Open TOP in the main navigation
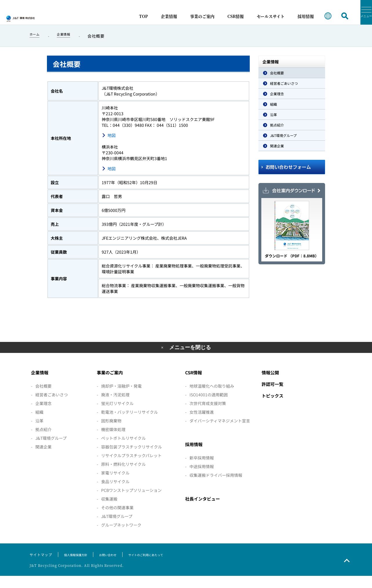The image size is (372, 588). 143,17
